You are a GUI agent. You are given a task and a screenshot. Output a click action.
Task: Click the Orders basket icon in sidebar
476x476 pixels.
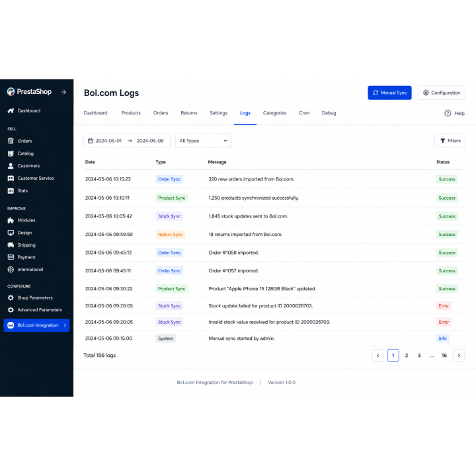click(x=11, y=141)
